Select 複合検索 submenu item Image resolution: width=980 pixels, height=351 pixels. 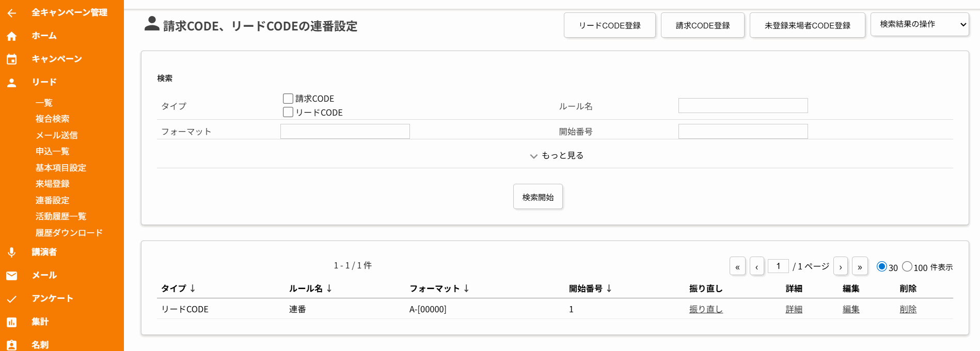52,119
